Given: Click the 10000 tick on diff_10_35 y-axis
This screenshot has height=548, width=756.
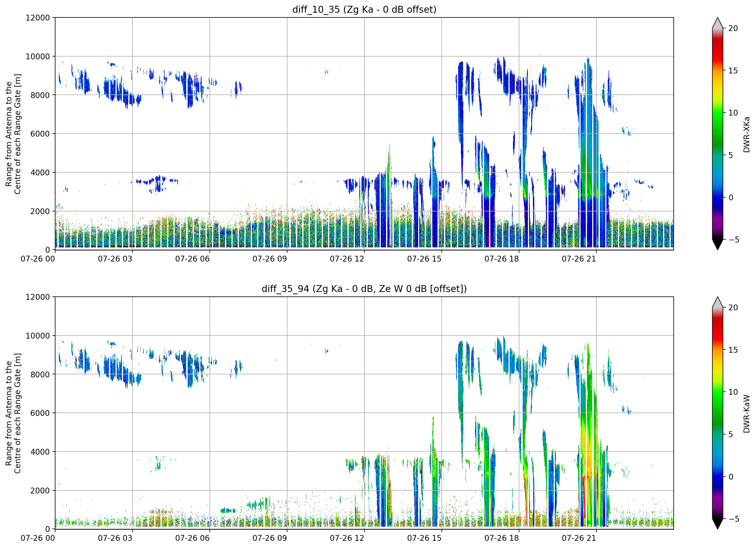Looking at the screenshot, I should [38, 57].
